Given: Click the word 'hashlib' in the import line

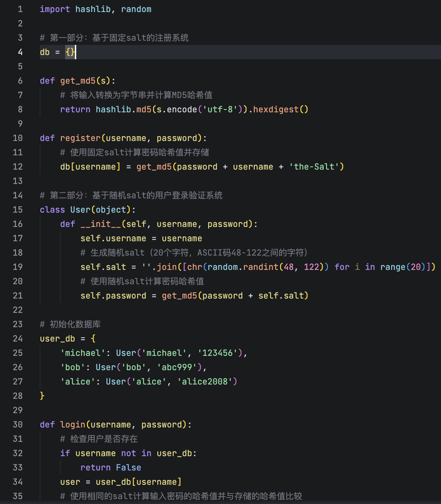Looking at the screenshot, I should click(x=93, y=9).
